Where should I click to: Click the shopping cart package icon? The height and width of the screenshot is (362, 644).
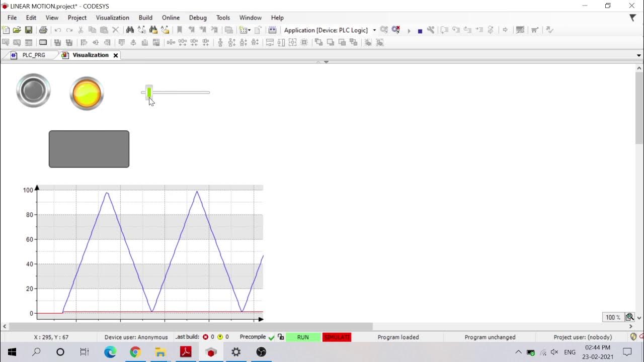535,30
